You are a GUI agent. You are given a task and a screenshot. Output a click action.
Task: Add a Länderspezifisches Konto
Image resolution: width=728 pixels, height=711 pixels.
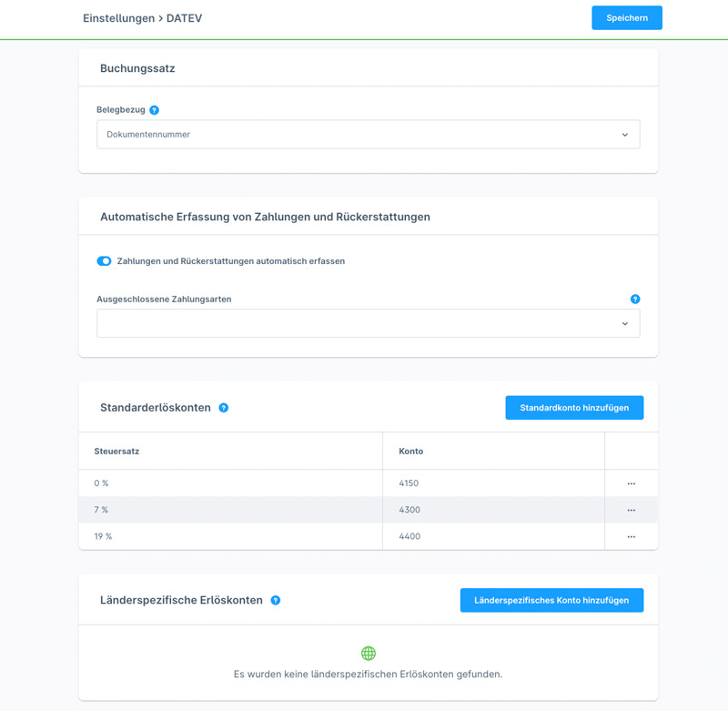551,600
